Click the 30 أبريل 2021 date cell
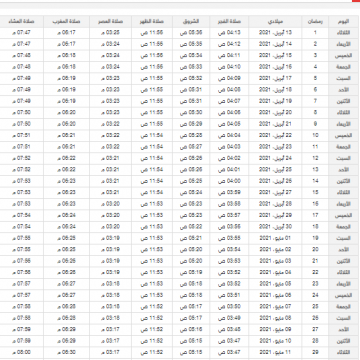 pos(275,227)
